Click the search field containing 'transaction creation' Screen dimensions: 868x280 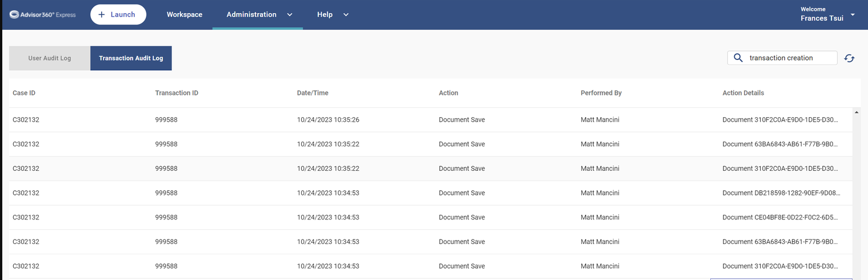tap(782, 58)
